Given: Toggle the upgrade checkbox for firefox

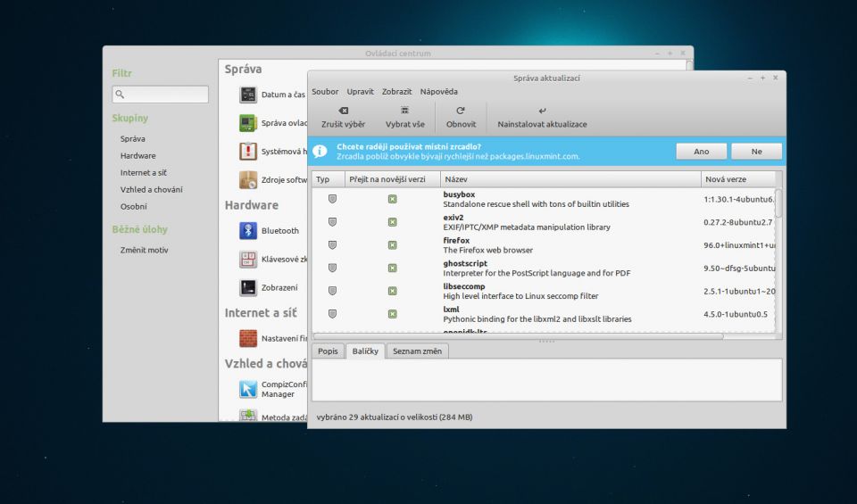Looking at the screenshot, I should [393, 245].
